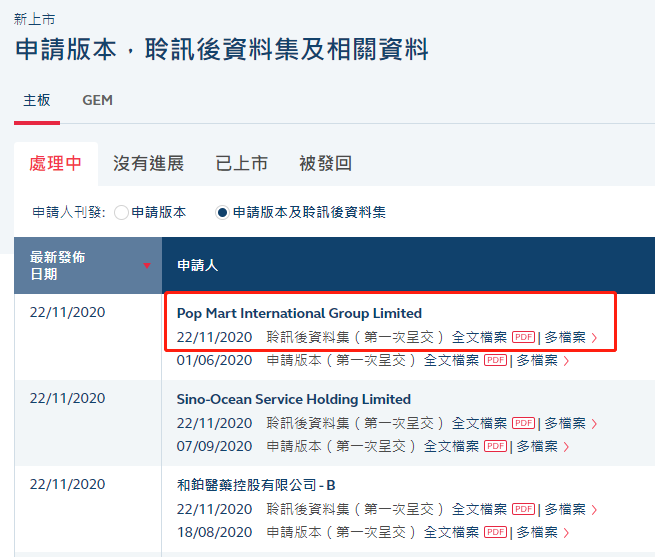The height and width of the screenshot is (557, 655).
Task: Open 全文檔案 link for 和鉑醫藥 聆訊後資料集
Action: click(479, 510)
